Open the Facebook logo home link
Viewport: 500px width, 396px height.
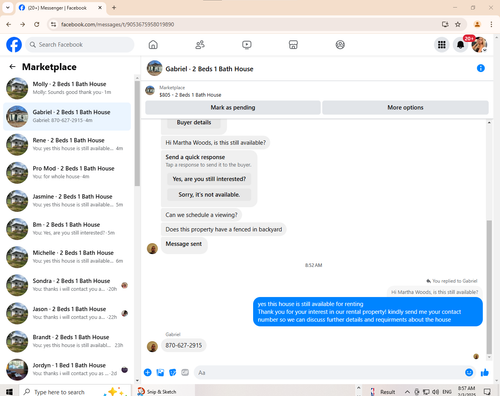pyautogui.click(x=14, y=45)
